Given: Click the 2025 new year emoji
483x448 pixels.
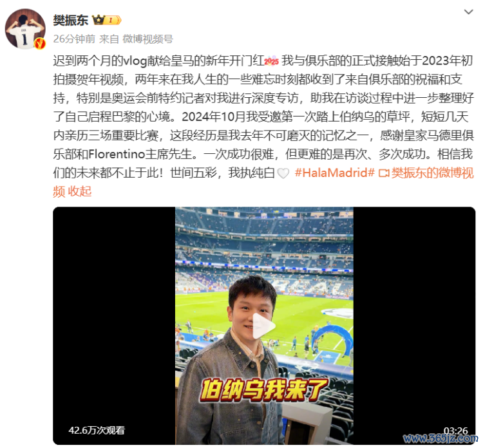Looking at the screenshot, I should click(271, 61).
